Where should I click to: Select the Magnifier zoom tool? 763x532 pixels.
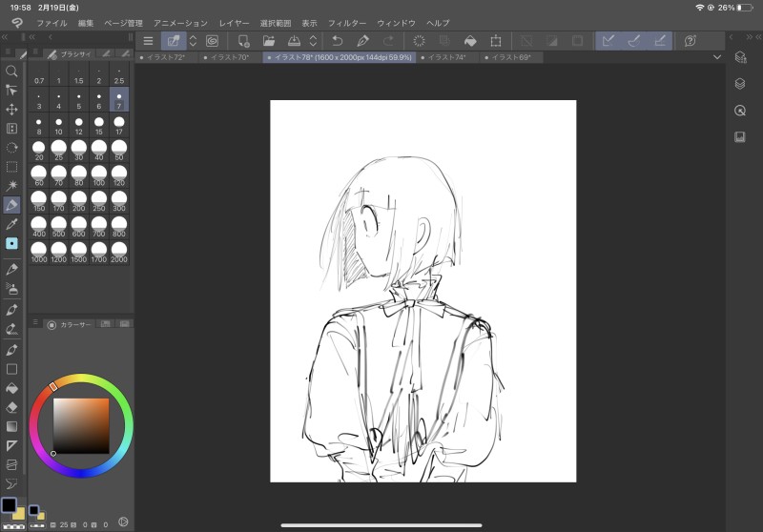(11, 72)
